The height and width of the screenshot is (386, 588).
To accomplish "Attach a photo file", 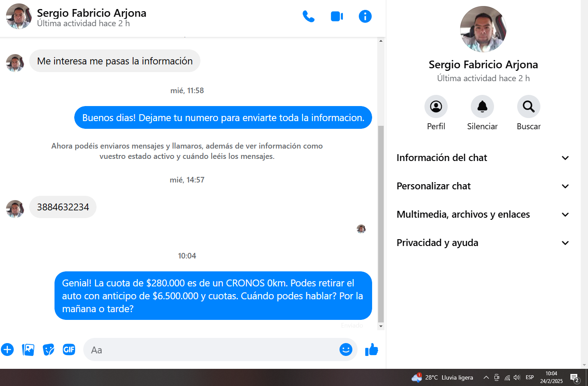I will tap(28, 350).
